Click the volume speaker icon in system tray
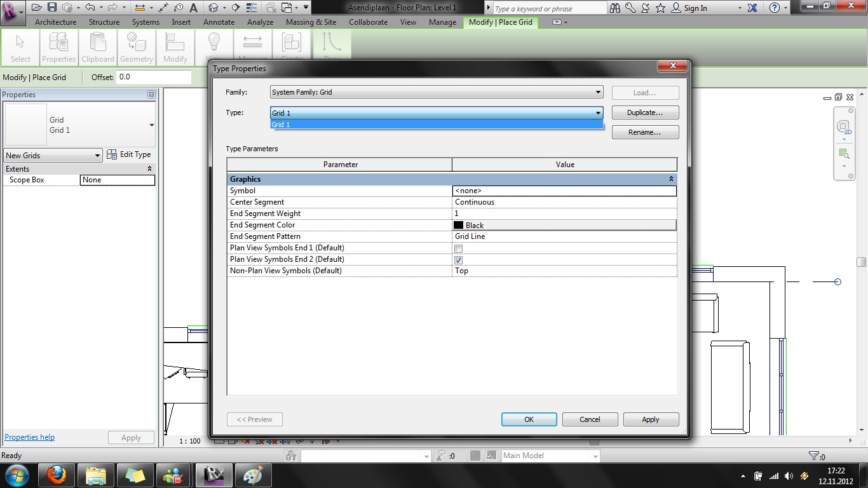Screen dimensions: 868x488 click(x=789, y=475)
